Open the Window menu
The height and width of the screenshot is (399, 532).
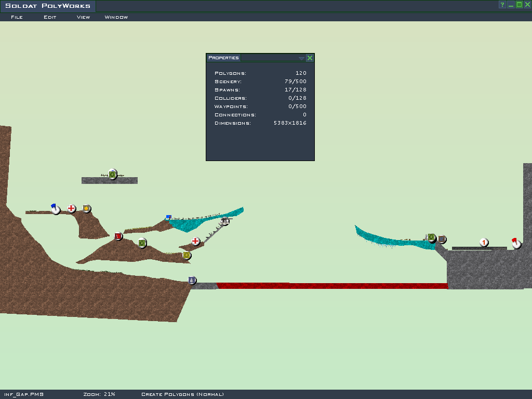coord(116,17)
